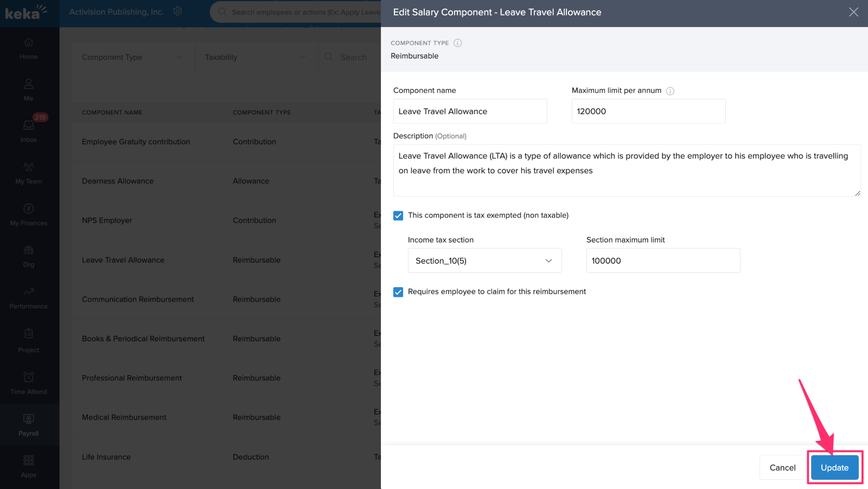The image size is (868, 489).
Task: Open My Finances rupee icon
Action: (x=29, y=209)
